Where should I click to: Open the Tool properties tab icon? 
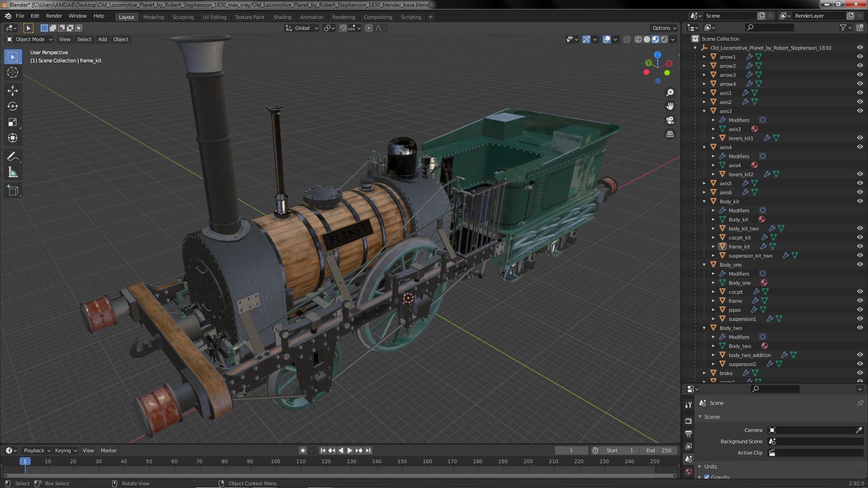tap(689, 405)
